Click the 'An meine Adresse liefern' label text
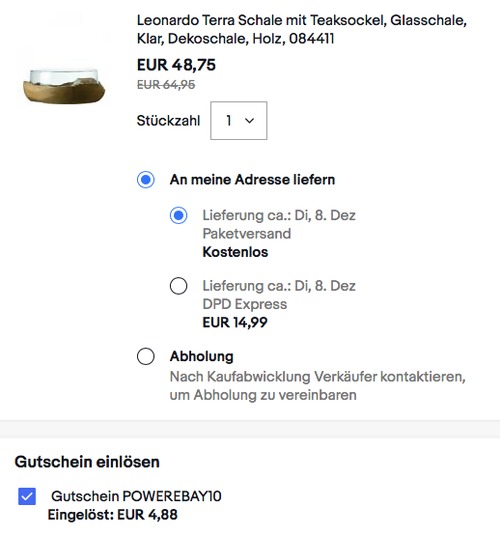This screenshot has width=500, height=536. 252,180
